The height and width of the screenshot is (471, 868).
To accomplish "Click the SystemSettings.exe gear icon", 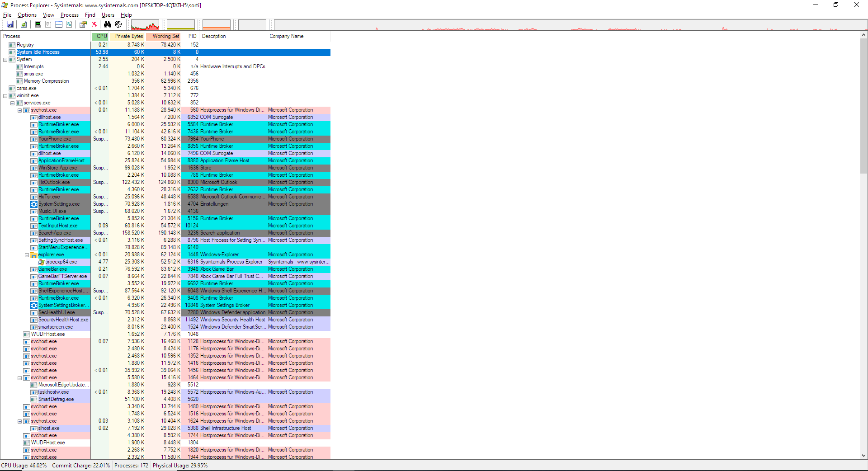I will [34, 204].
